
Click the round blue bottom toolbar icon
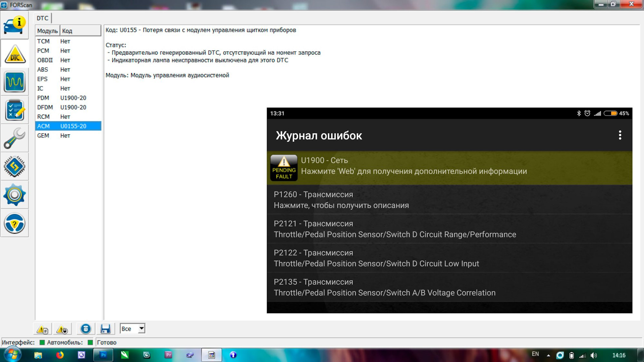[x=86, y=329]
